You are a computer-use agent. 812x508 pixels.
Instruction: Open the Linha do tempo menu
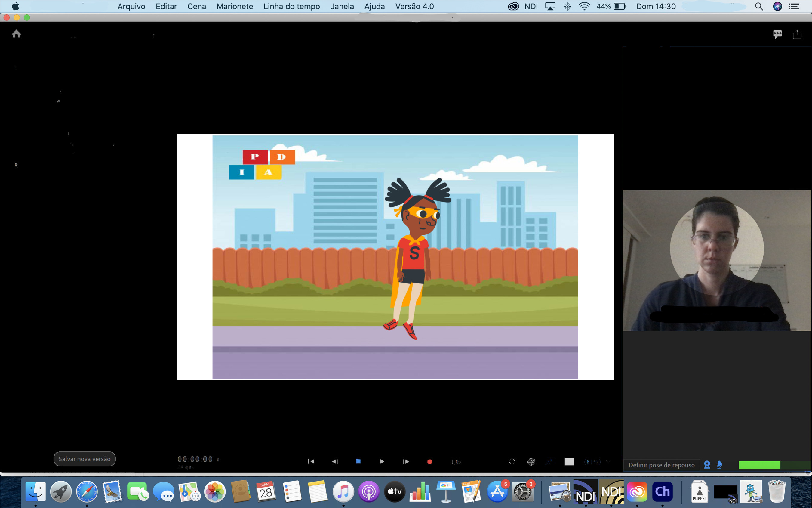(292, 6)
